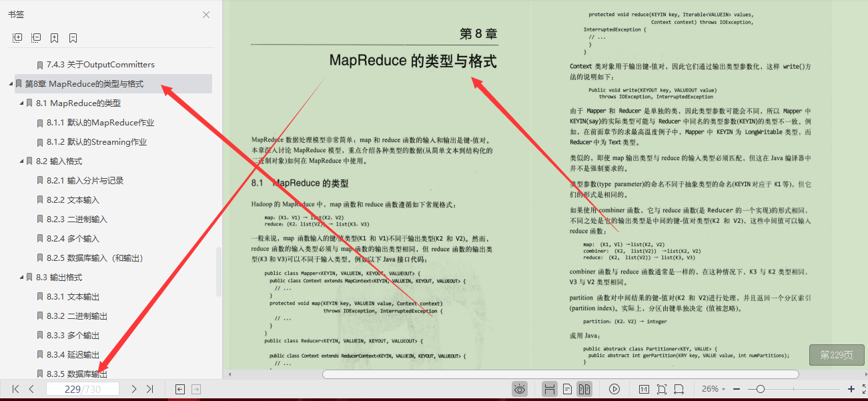Click the fit-width layout icon
868x401 pixels.
550,388
